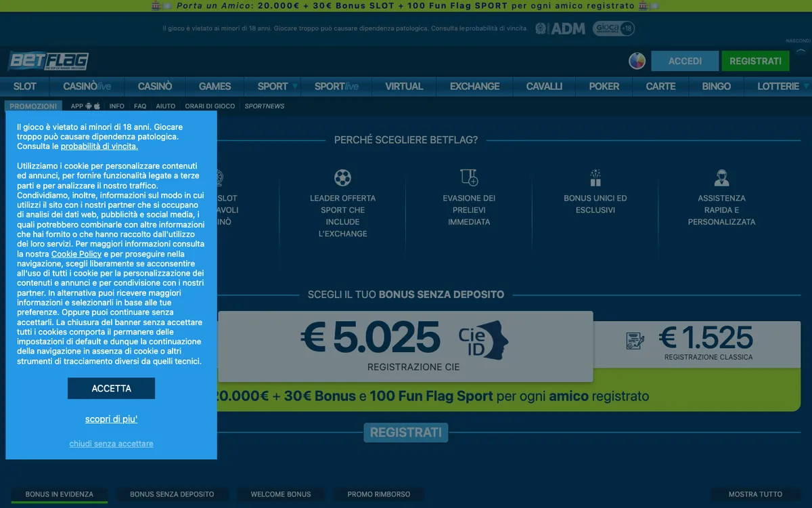Click the gift Bonus Unici ed Esclusivi icon

595,177
